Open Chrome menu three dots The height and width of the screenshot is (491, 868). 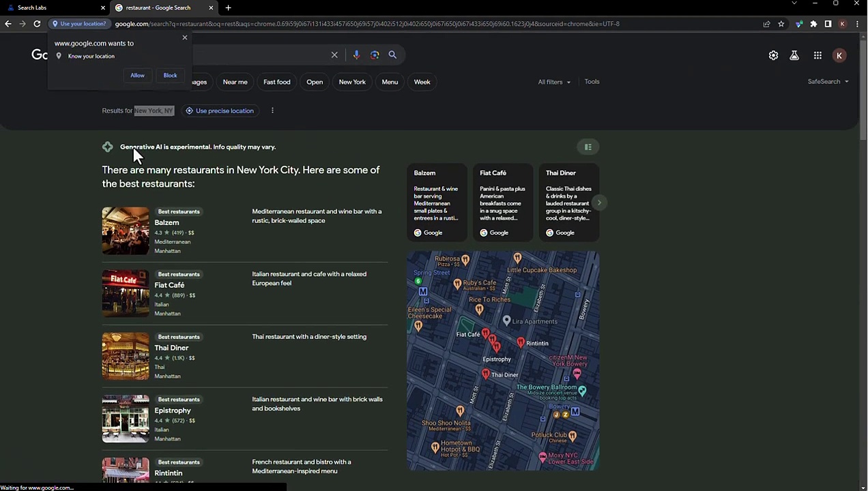pyautogui.click(x=857, y=24)
